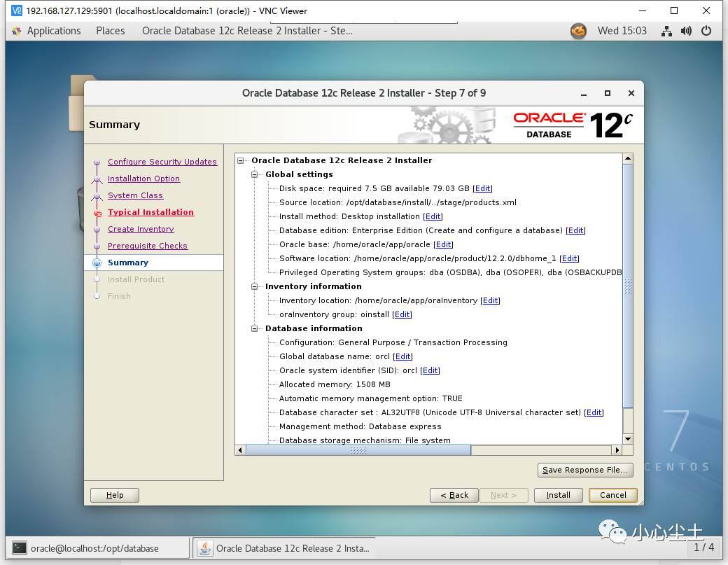Image resolution: width=728 pixels, height=565 pixels.
Task: Switch to oracle@localhost terminal in taskbar
Action: tap(98, 548)
